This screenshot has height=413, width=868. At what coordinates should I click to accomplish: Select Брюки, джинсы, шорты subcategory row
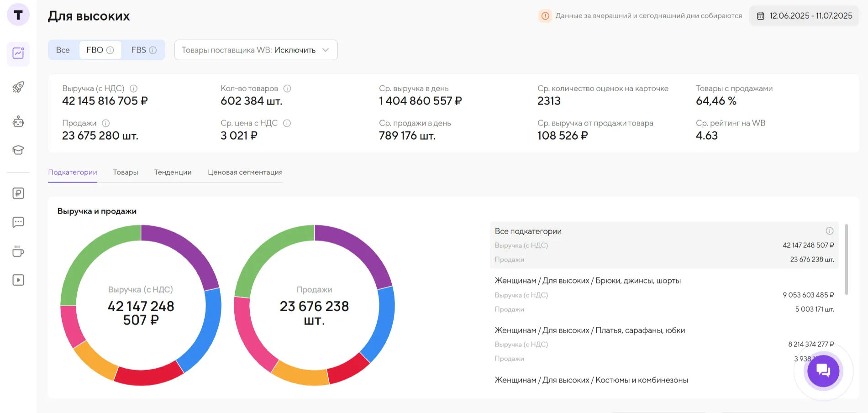coord(587,281)
